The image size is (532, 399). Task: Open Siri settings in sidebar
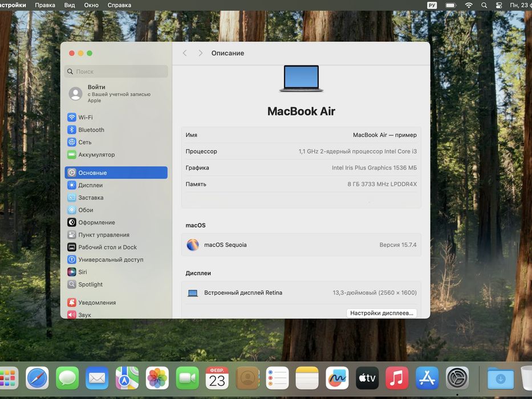(x=116, y=272)
